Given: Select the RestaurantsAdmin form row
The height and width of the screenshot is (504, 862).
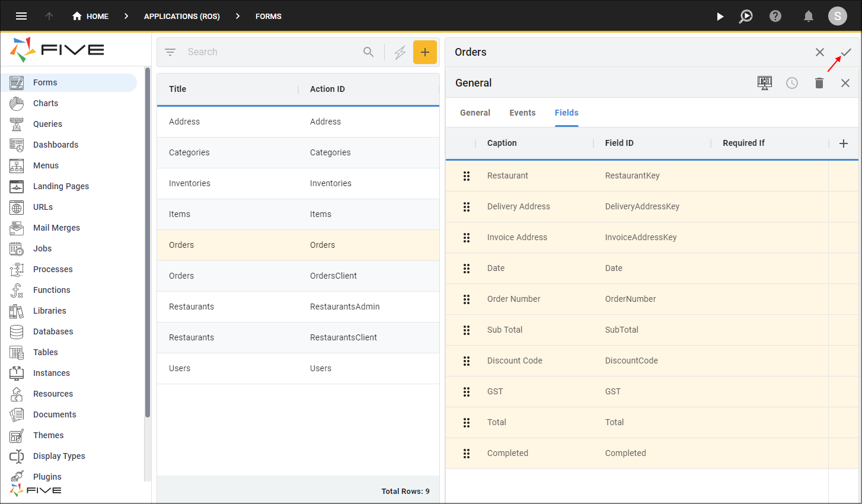Looking at the screenshot, I should click(298, 307).
